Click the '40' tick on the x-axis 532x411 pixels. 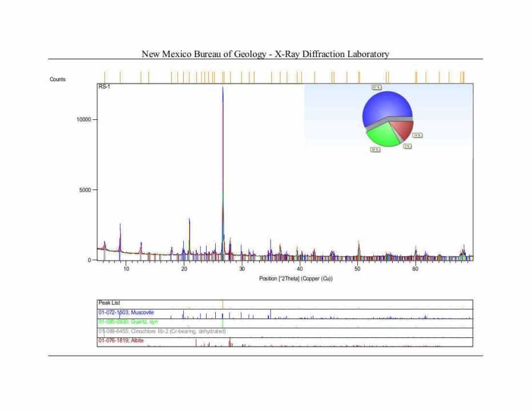(x=300, y=269)
